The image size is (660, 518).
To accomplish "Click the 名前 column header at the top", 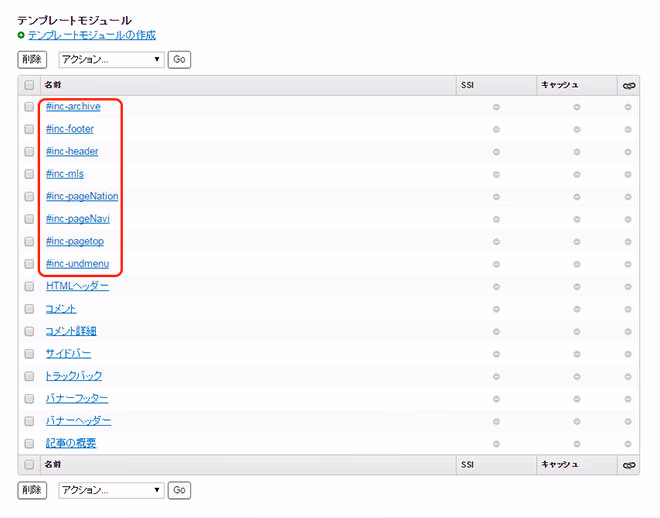I will click(53, 85).
